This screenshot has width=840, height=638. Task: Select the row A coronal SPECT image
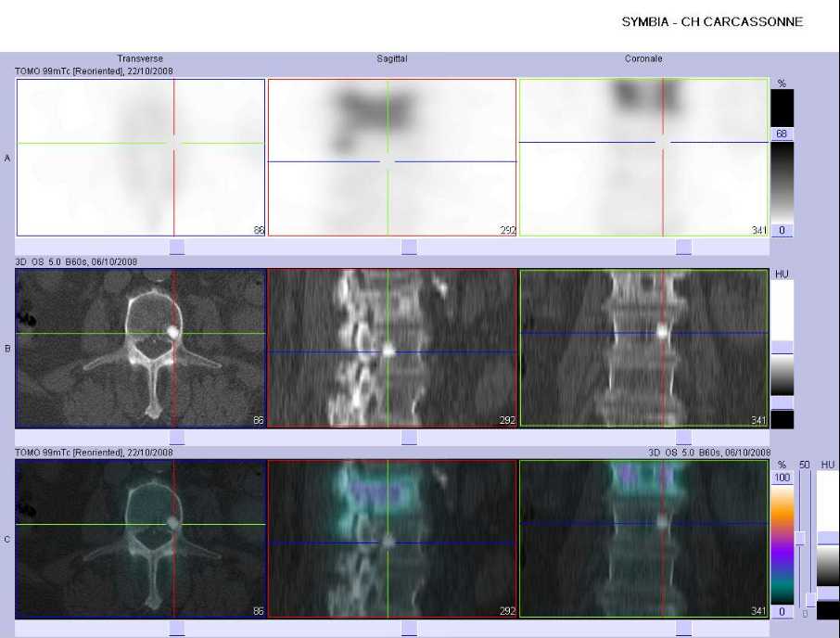click(x=643, y=158)
